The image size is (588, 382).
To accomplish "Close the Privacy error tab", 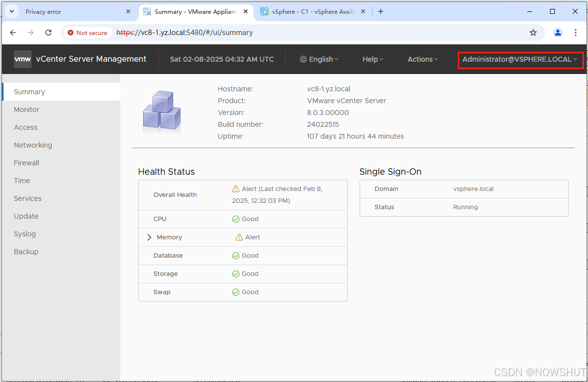I will (x=128, y=12).
